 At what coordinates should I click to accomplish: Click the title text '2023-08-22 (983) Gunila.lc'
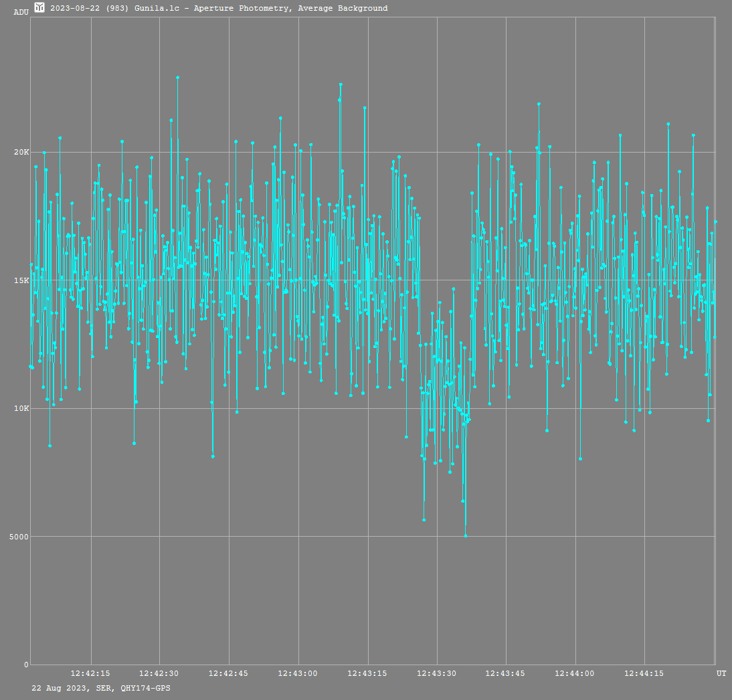point(114,8)
